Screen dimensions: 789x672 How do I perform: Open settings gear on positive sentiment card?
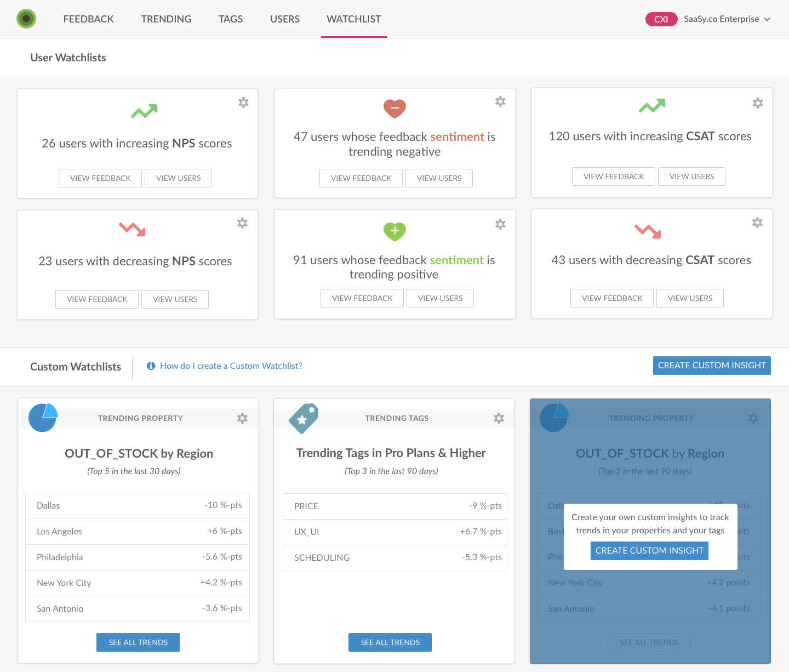(500, 224)
